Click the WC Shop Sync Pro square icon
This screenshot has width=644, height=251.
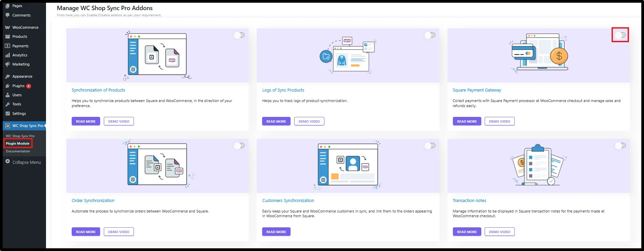click(x=7, y=126)
